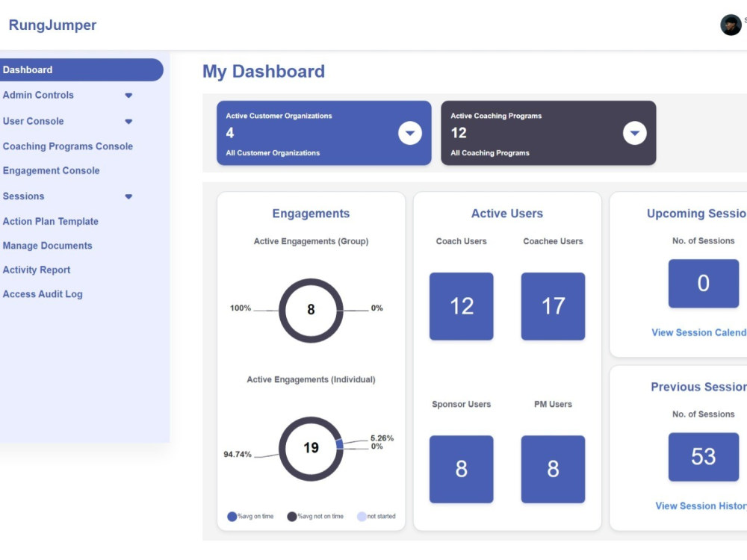
Task: Click the group engagements donut chart
Action: coord(311,311)
